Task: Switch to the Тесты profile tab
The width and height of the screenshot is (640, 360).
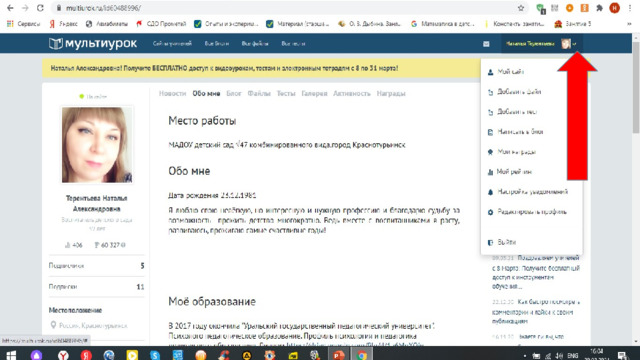Action: coord(286,93)
